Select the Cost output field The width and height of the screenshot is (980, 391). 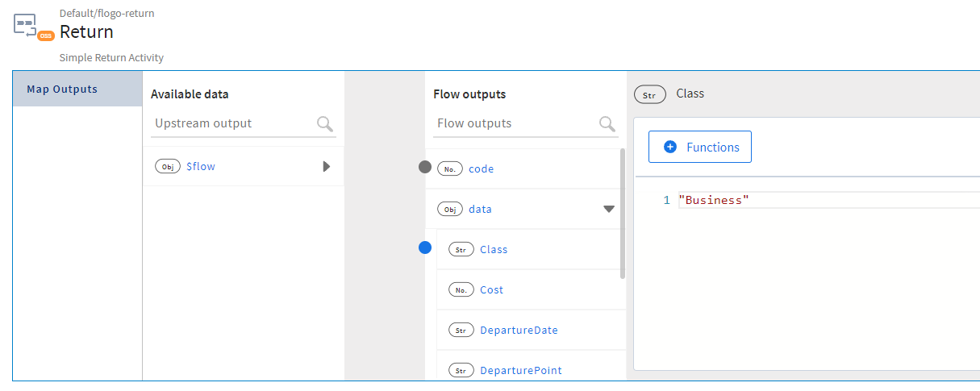[x=491, y=290]
